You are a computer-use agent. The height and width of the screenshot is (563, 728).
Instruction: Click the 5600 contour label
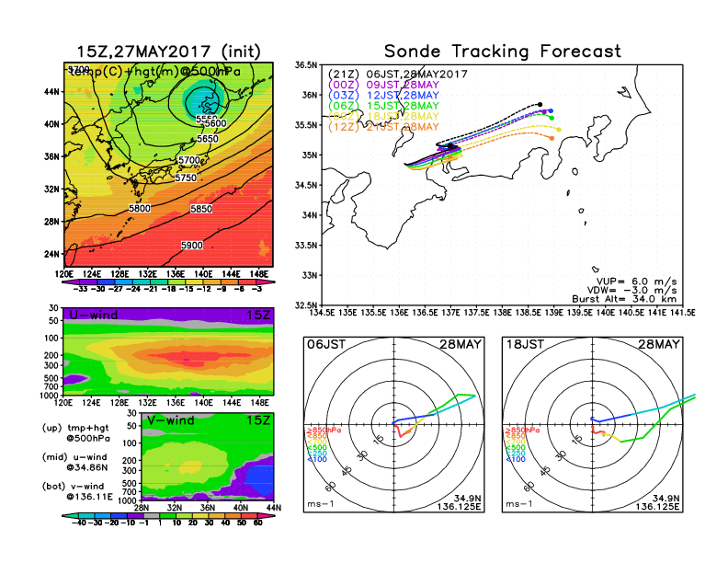point(216,123)
